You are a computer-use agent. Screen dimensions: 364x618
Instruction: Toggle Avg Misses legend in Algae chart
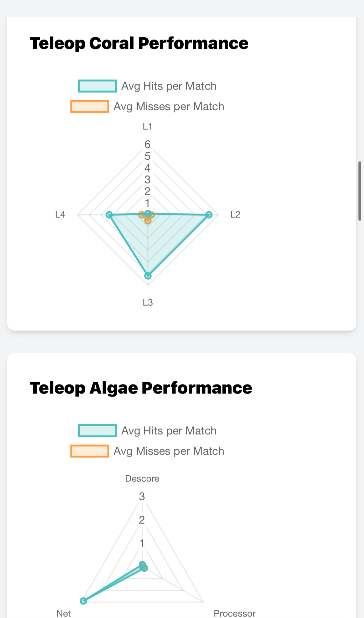point(148,451)
